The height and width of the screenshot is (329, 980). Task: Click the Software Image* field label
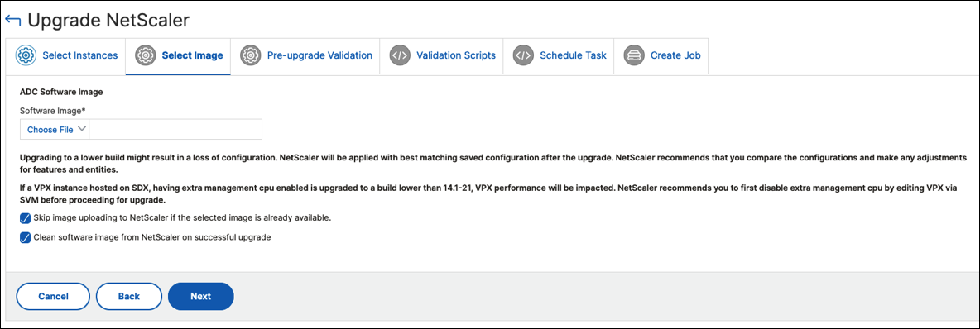coord(52,111)
